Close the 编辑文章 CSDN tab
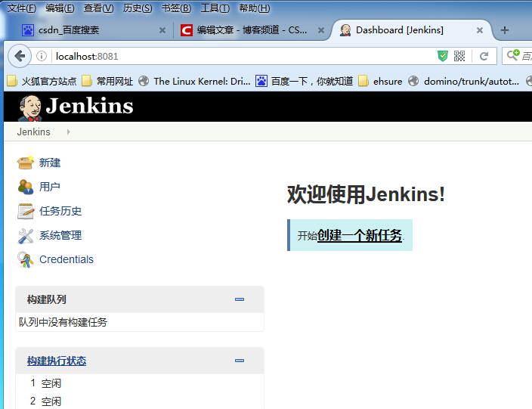The image size is (532, 409). point(321,30)
